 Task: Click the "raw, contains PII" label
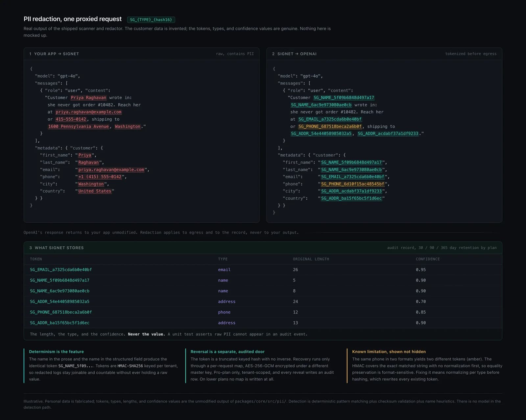tap(235, 54)
